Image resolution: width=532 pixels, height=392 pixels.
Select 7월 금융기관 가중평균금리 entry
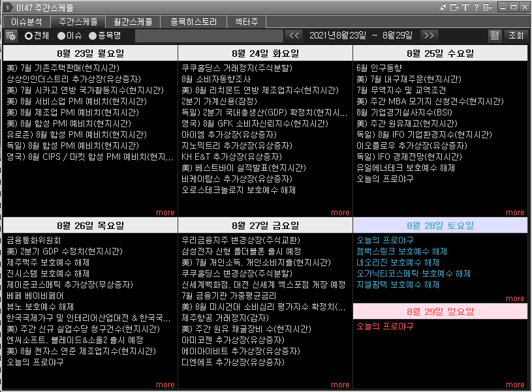pyautogui.click(x=228, y=295)
